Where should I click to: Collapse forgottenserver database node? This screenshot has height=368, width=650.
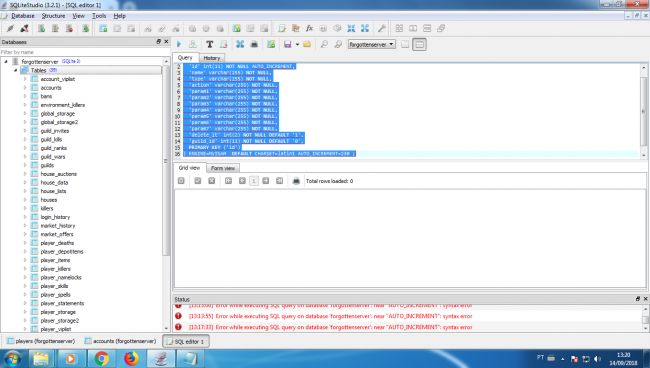click(x=6, y=61)
